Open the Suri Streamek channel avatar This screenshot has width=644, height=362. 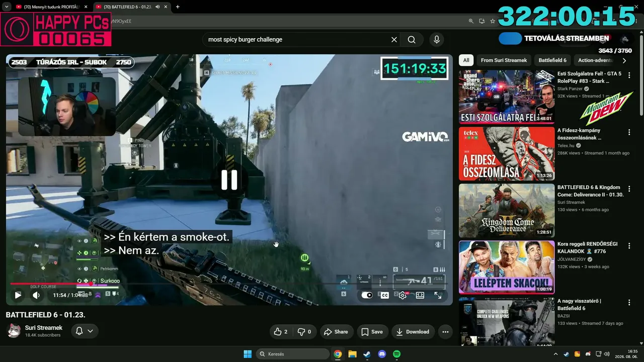14,331
